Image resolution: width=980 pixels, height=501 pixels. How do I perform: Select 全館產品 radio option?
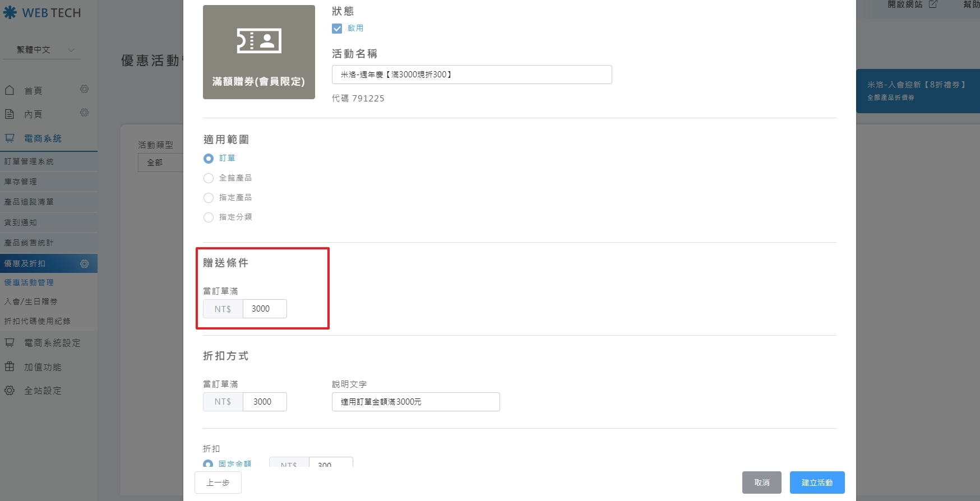click(x=209, y=178)
